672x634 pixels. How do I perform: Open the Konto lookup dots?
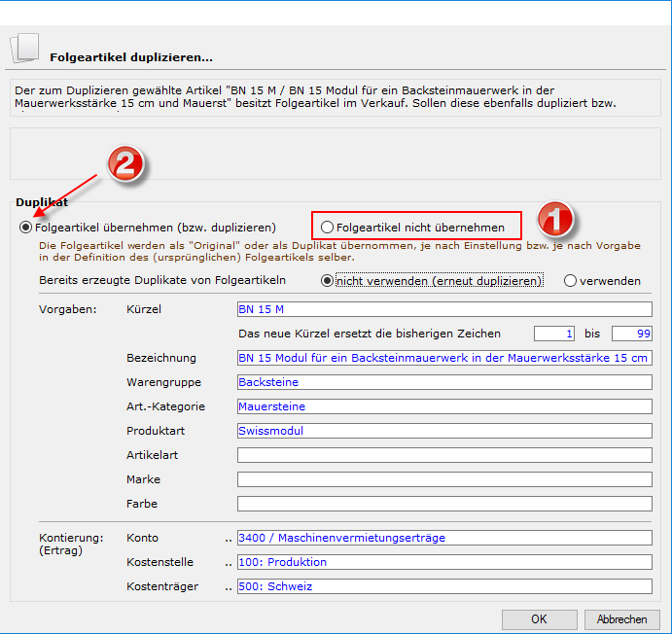229,538
